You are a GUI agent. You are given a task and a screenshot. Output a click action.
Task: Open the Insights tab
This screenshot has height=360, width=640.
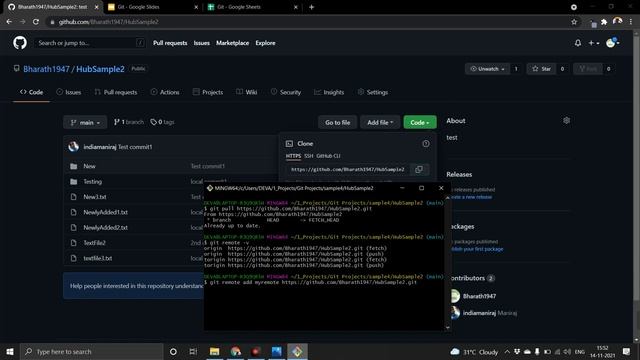[x=329, y=92]
